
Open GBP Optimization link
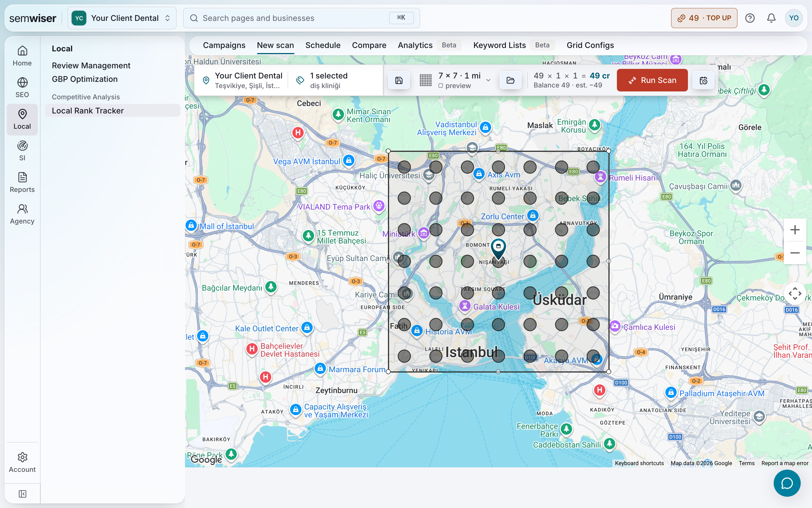point(85,79)
